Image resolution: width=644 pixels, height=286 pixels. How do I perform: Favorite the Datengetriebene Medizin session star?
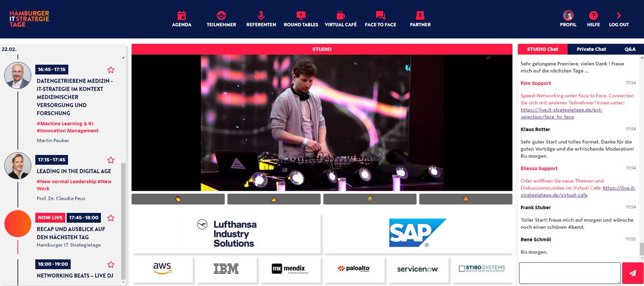[111, 70]
